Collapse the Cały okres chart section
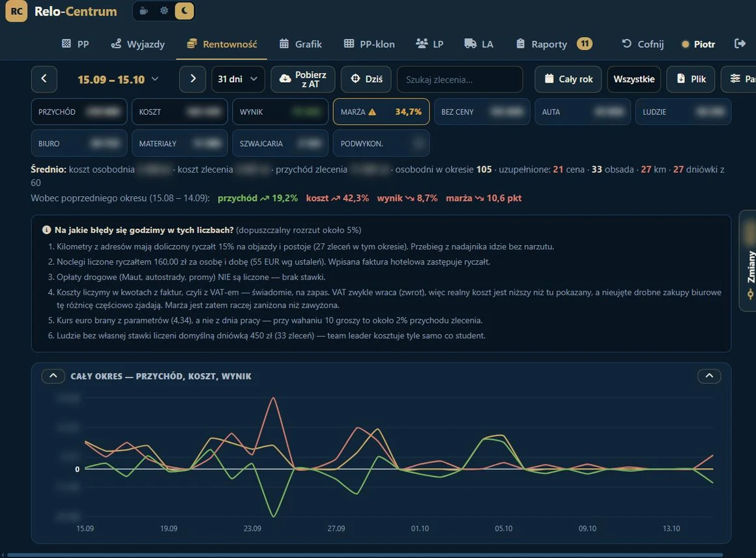The height and width of the screenshot is (558, 756). click(53, 375)
